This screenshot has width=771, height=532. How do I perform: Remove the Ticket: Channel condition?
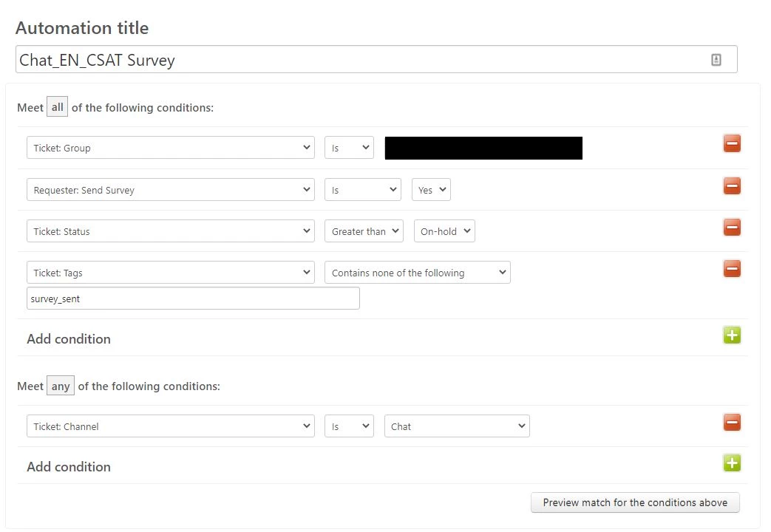732,423
